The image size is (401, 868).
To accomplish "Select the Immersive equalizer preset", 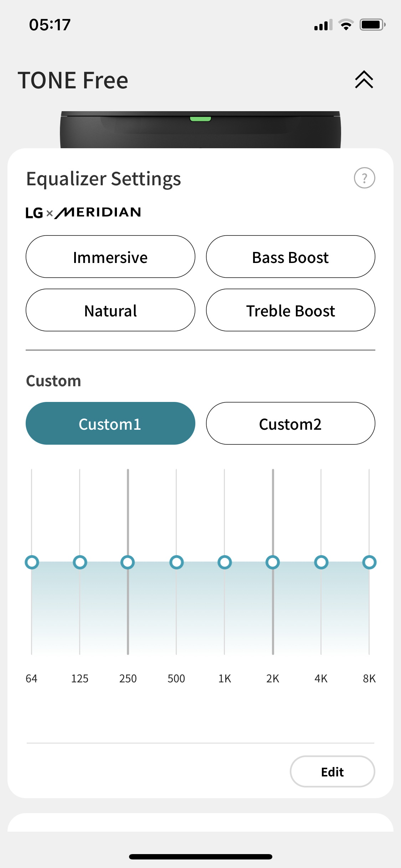I will (x=110, y=257).
